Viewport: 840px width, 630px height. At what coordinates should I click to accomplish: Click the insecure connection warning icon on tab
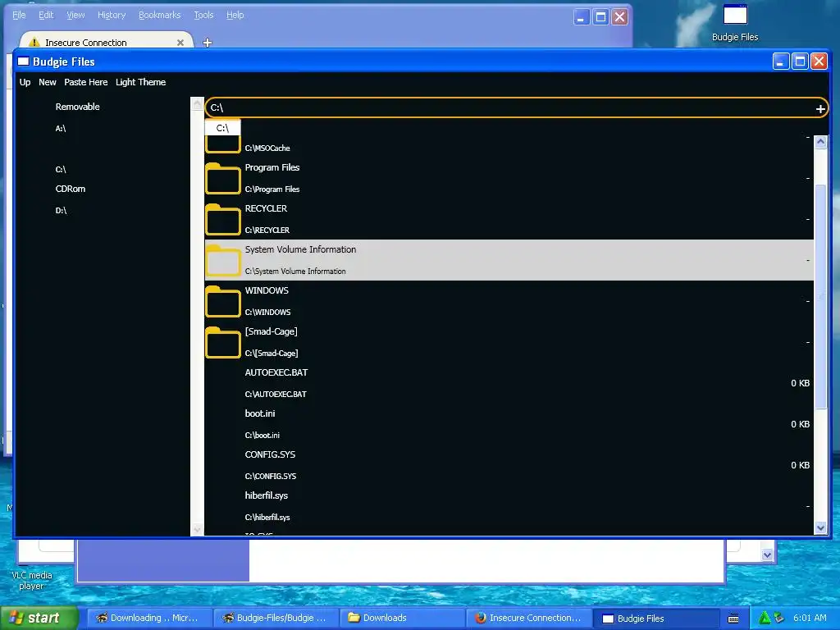(x=34, y=43)
